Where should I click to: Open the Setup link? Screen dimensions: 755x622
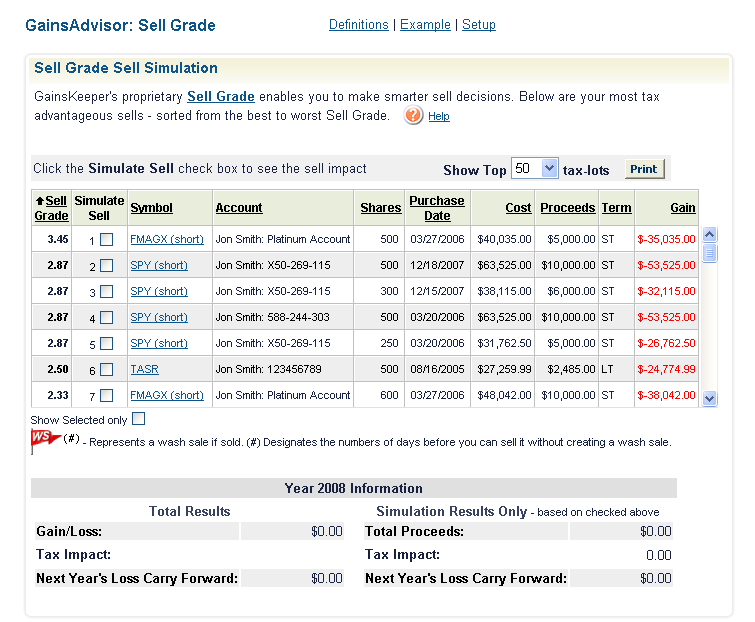click(479, 25)
